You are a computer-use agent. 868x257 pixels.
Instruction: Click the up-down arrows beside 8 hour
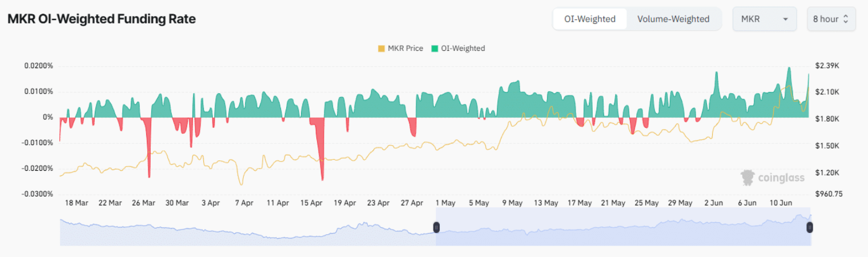(x=846, y=19)
